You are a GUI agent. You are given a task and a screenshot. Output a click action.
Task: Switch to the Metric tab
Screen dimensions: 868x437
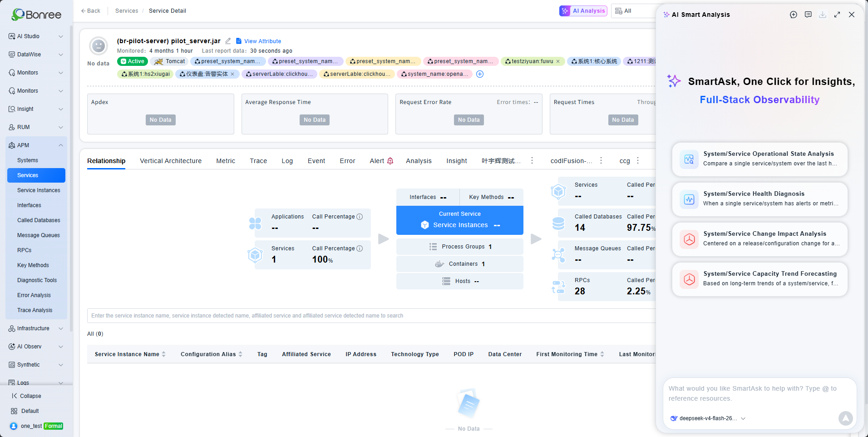226,161
